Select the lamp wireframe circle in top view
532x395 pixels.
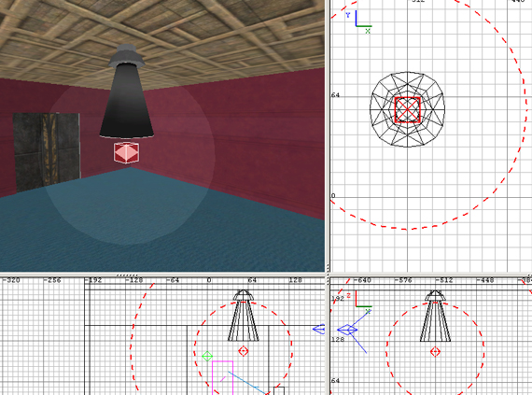407,109
